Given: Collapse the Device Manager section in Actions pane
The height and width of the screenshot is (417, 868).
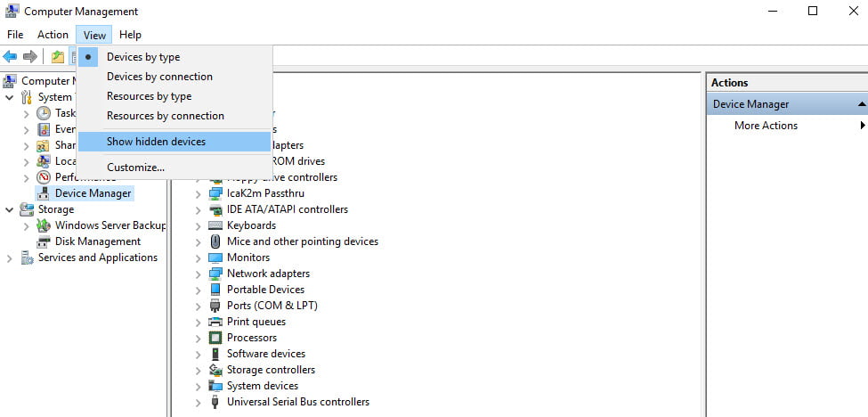Looking at the screenshot, I should coord(862,104).
